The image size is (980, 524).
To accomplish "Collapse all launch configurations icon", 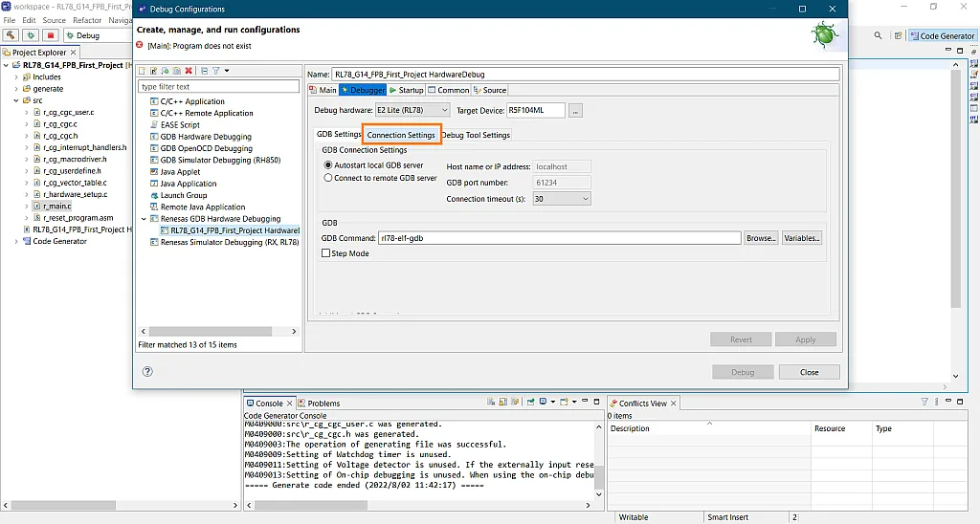I will 205,71.
